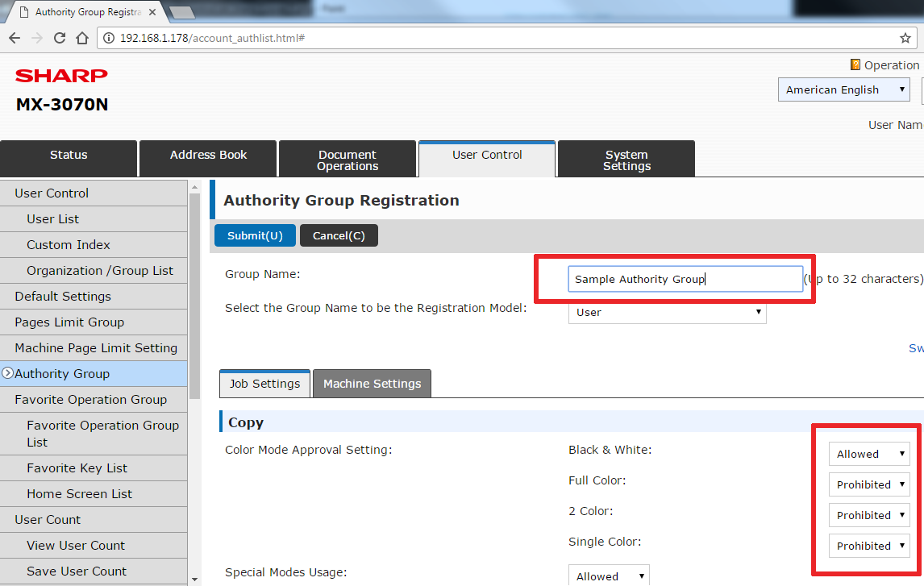Reload the page with refresh icon
Viewport: 924px width, 586px height.
(59, 38)
